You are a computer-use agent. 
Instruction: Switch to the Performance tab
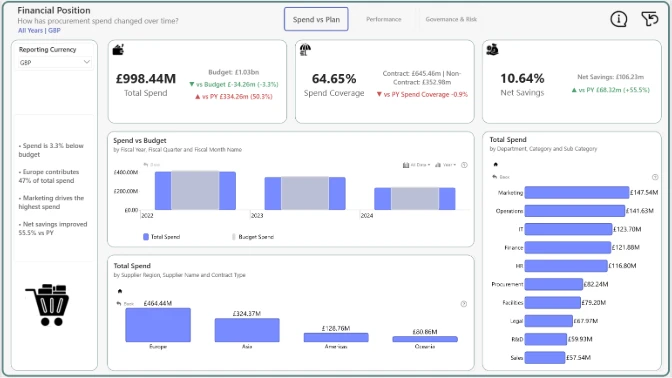pos(384,19)
